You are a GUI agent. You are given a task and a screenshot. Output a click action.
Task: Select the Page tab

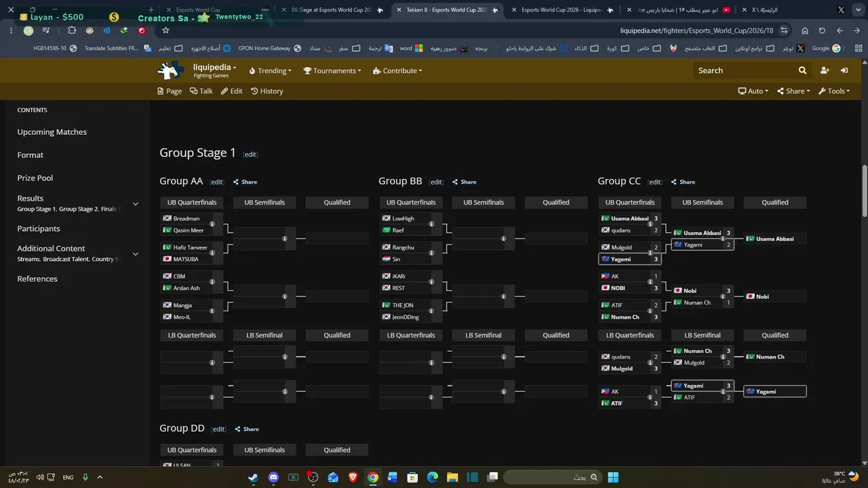point(170,91)
